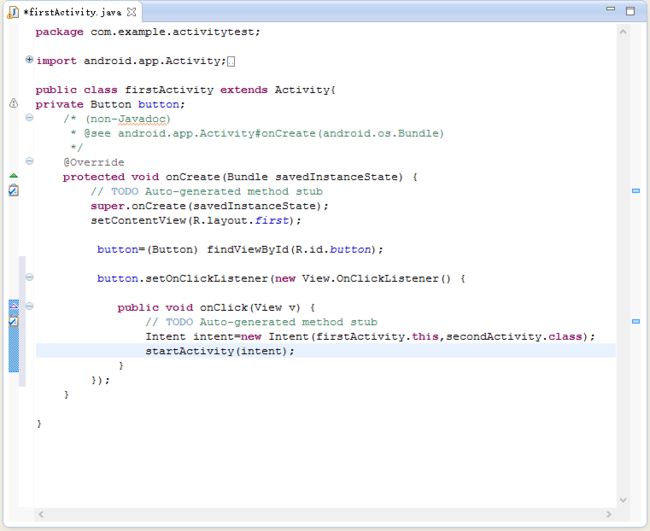Click the upper overview ruler task marker
This screenshot has width=650, height=531.
click(x=635, y=191)
